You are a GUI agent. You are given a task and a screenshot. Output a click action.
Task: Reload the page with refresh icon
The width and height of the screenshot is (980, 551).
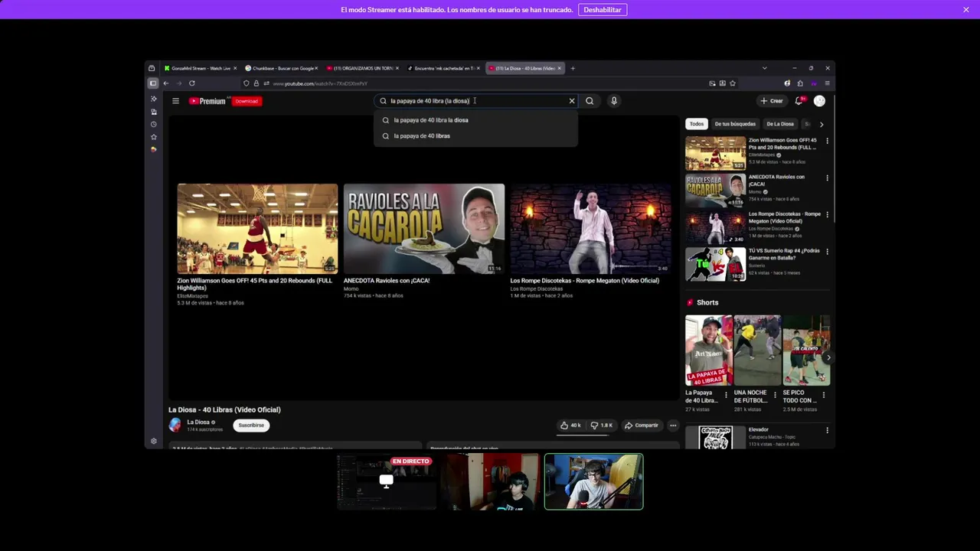(x=192, y=83)
